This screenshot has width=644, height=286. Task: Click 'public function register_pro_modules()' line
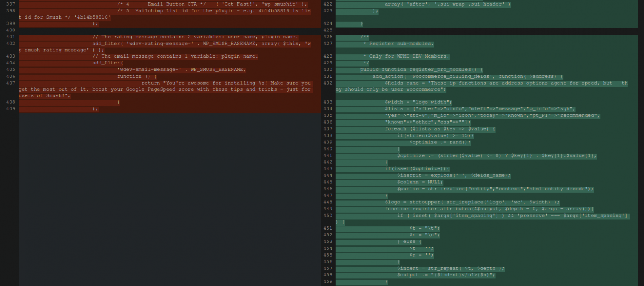(x=421, y=70)
